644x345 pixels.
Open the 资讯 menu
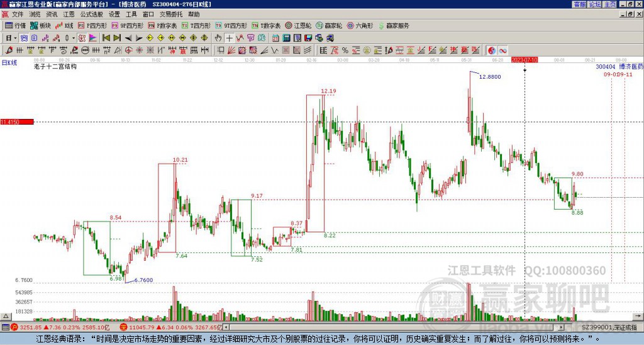pos(52,14)
